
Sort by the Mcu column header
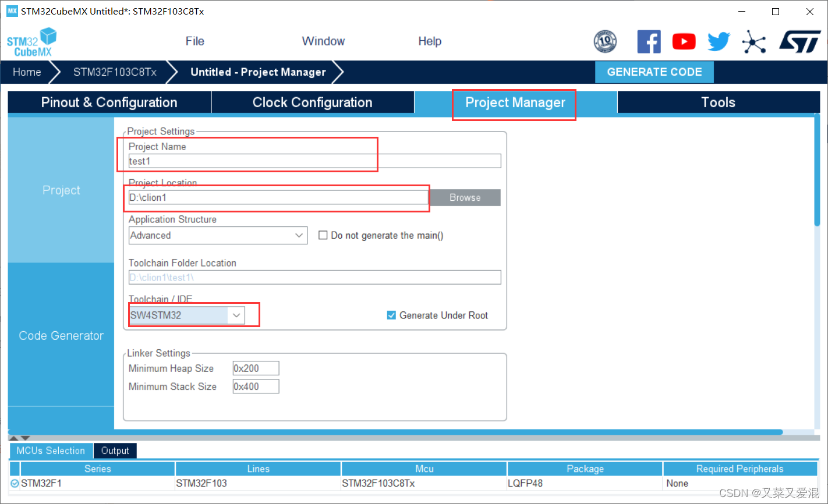(x=424, y=469)
